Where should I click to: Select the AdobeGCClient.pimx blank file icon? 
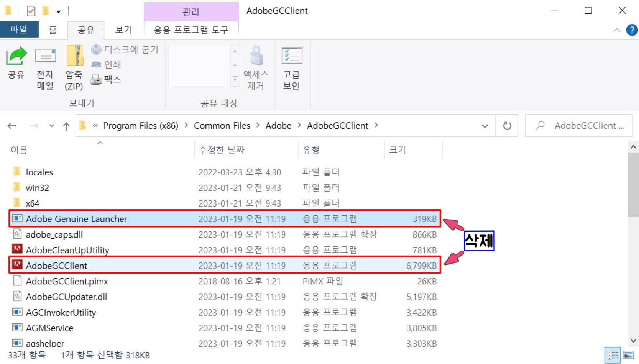pos(17,281)
